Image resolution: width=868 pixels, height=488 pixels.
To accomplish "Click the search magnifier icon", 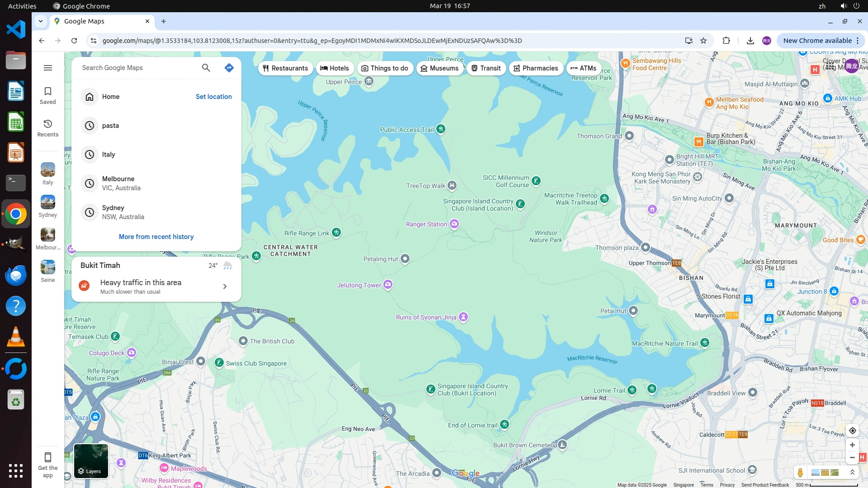I will point(206,68).
